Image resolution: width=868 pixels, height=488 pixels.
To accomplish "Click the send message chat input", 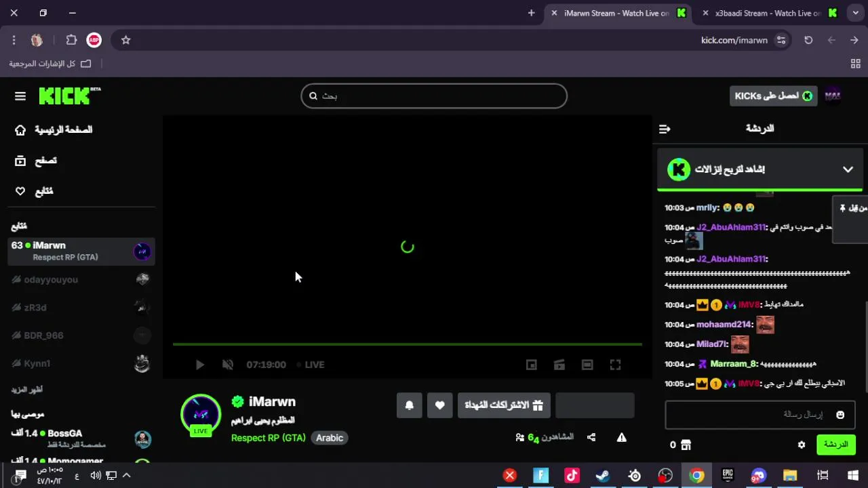I will click(759, 414).
